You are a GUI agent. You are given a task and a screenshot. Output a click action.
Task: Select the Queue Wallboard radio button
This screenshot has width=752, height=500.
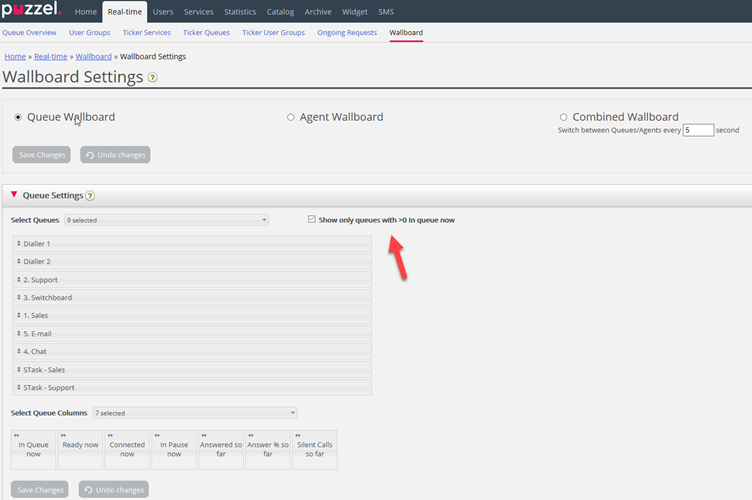tap(18, 117)
